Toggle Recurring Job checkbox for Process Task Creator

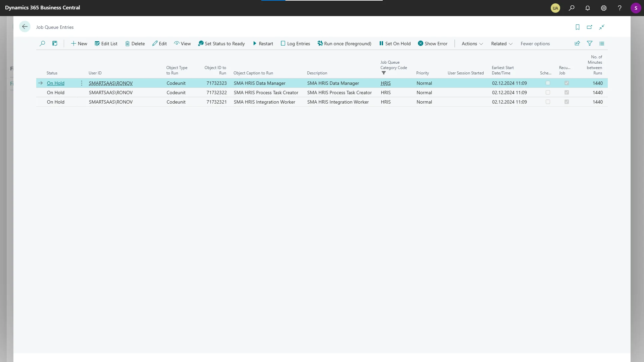coord(567,93)
